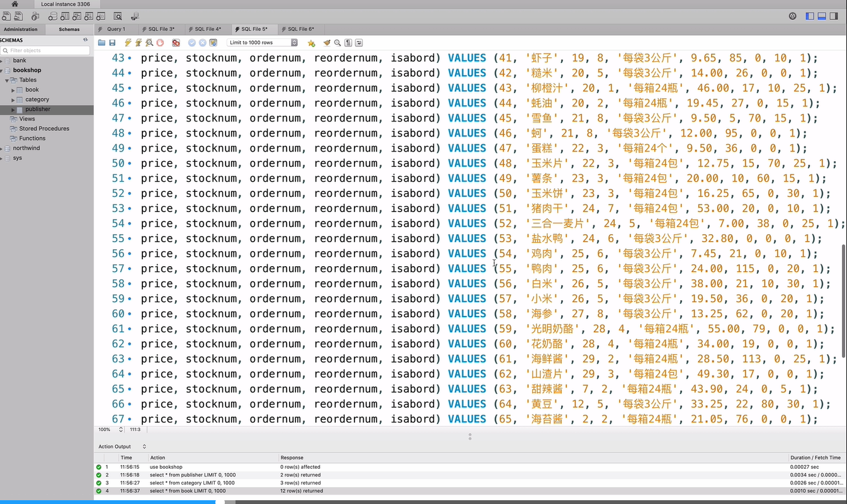Open the SQL File 6* tab

pyautogui.click(x=301, y=29)
